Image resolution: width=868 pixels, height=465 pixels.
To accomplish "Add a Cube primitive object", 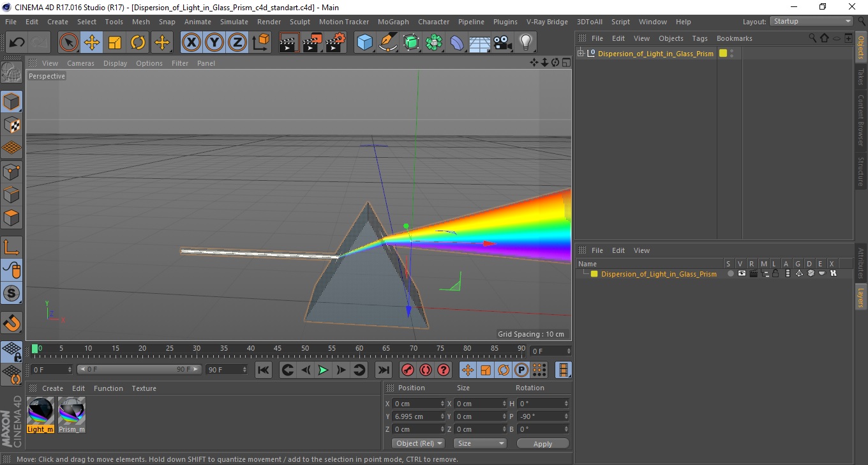I will coord(364,43).
